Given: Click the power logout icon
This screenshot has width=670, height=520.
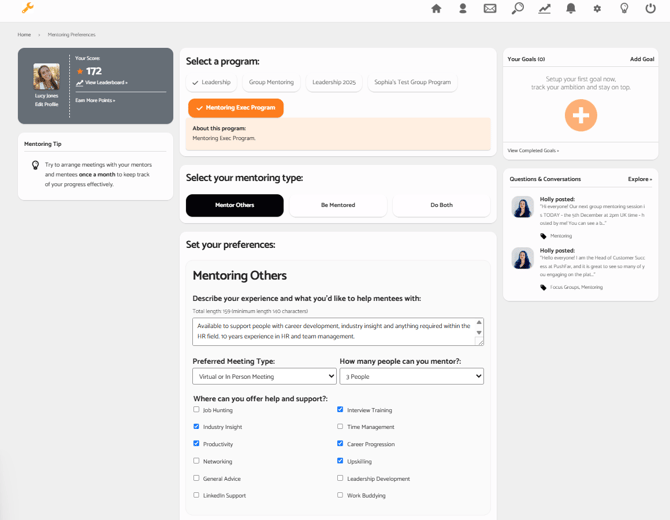Looking at the screenshot, I should pyautogui.click(x=650, y=9).
